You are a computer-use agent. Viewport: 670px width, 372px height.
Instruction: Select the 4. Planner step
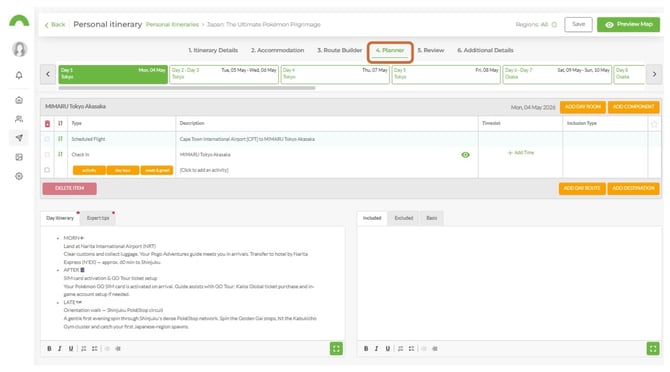click(x=390, y=50)
